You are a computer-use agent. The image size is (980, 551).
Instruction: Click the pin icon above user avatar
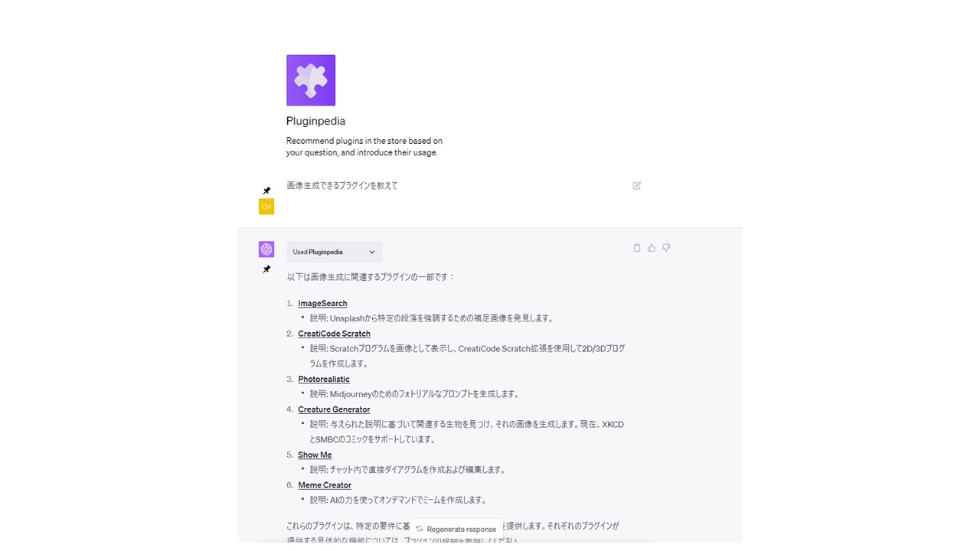tap(266, 191)
